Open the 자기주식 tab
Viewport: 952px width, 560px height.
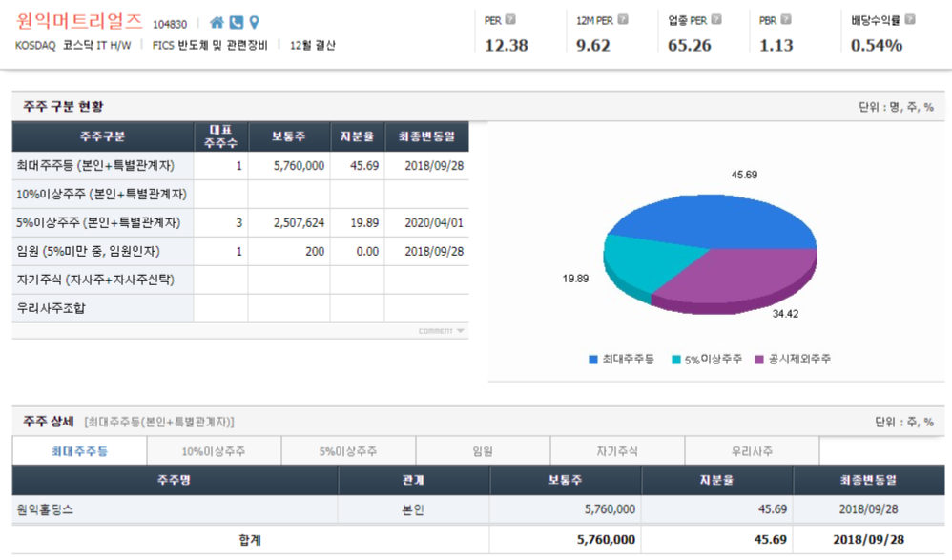[617, 450]
